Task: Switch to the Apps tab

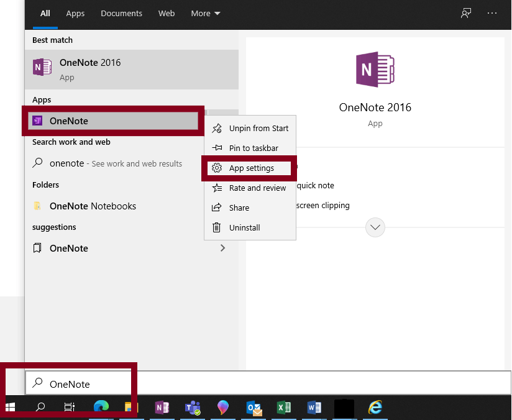Action: (75, 14)
